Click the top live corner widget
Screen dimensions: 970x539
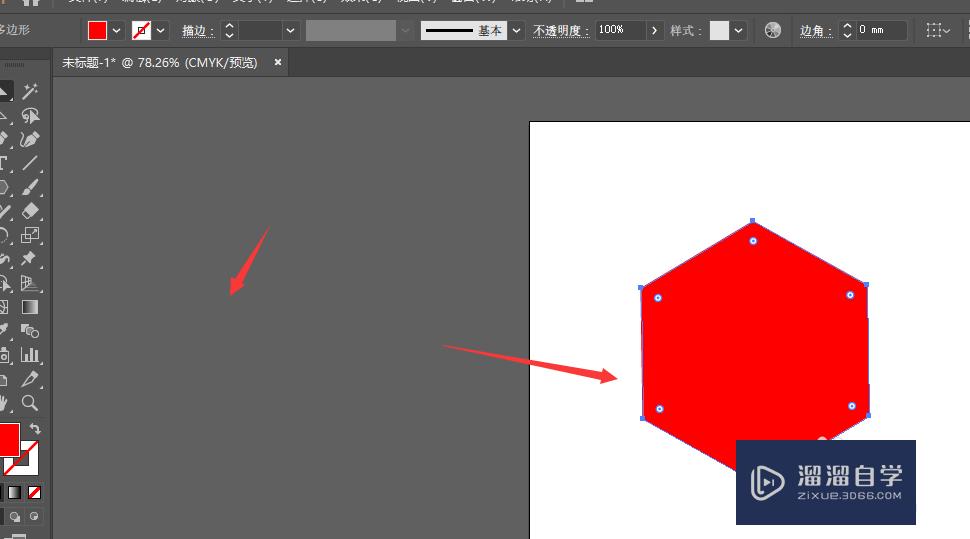point(753,241)
